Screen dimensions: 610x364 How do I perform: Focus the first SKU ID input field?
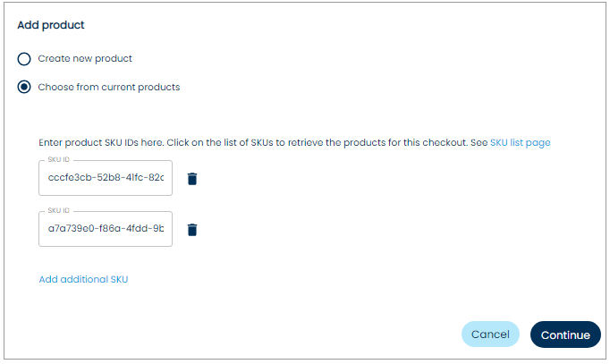pos(106,178)
